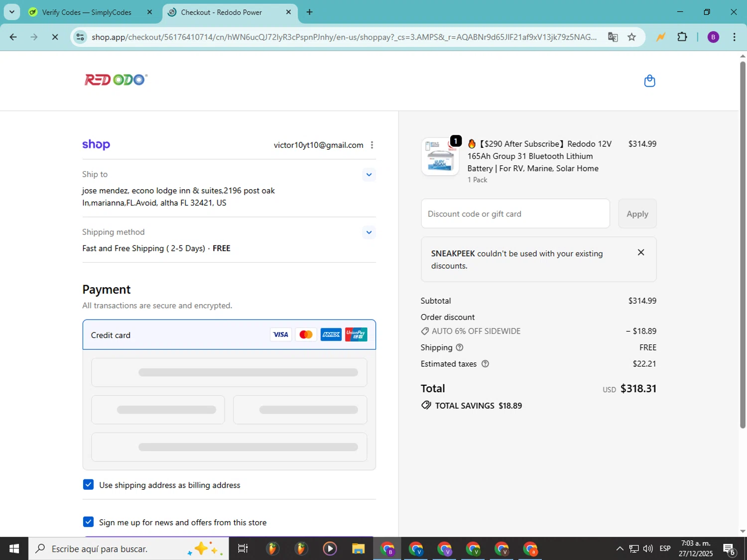Click the Shop Pay logo
The image size is (747, 560).
click(96, 144)
